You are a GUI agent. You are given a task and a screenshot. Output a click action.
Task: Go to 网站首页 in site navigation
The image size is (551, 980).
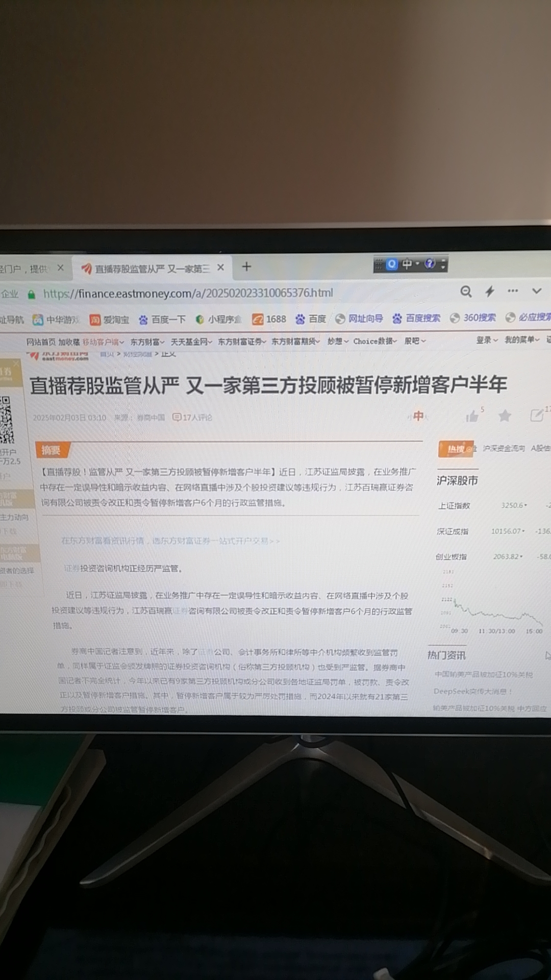click(x=41, y=342)
